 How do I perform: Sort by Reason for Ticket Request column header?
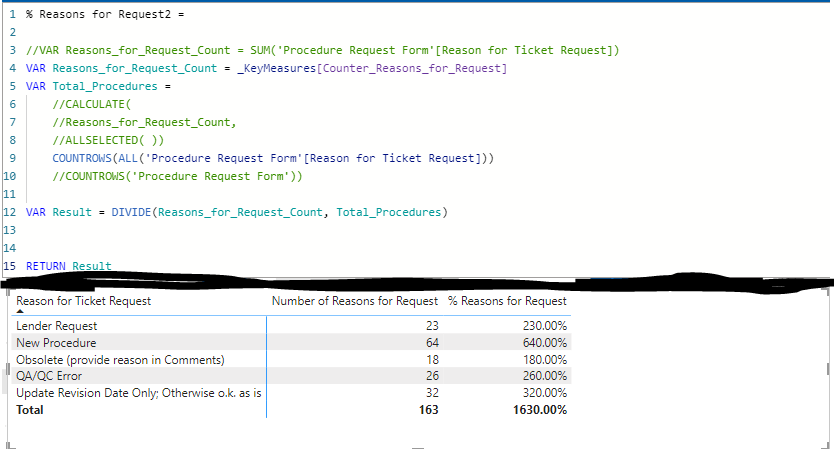coord(84,301)
